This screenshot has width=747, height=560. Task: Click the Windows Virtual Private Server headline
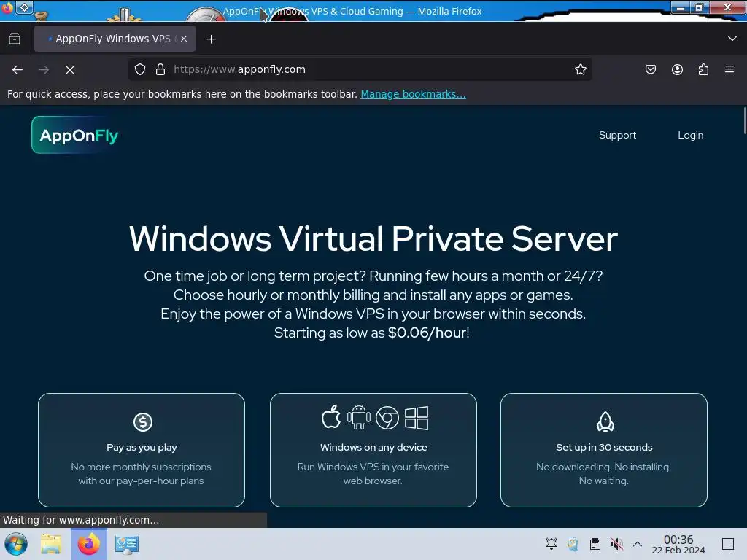point(373,238)
